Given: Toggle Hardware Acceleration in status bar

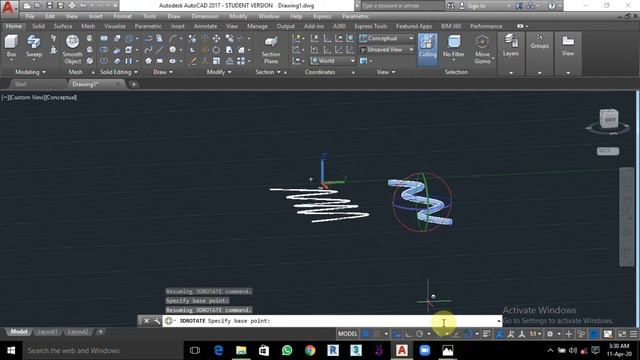Looking at the screenshot, I should tap(594, 334).
